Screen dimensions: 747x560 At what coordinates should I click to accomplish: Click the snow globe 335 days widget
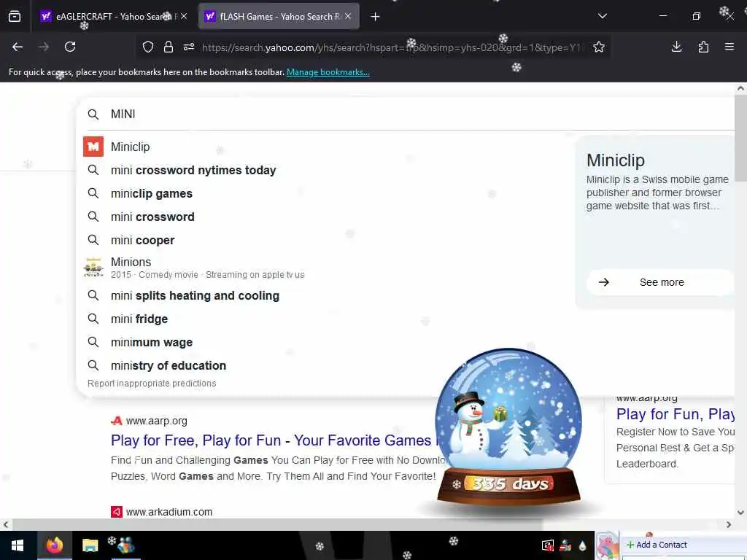[x=508, y=427]
